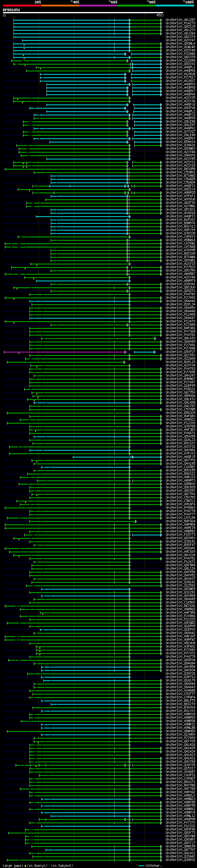Screen dimensions: 197x868
Task: Pick the UniRef100_B1PL34 hit name
Action: coord(180,304)
